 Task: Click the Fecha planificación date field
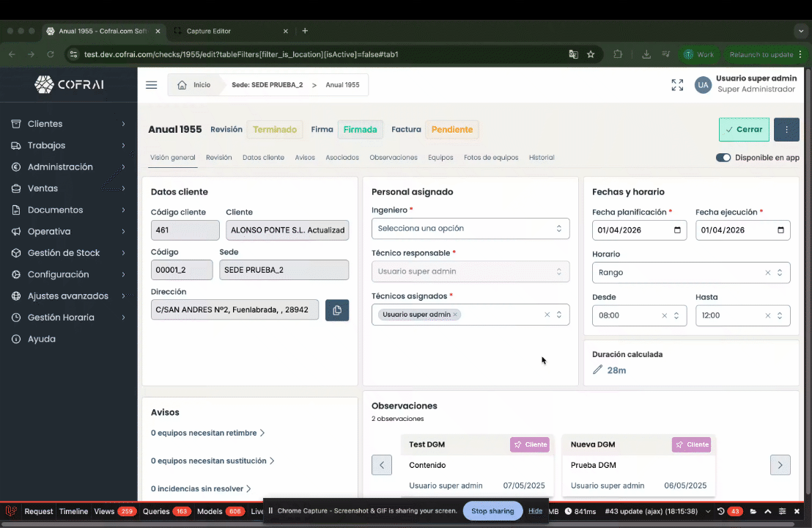(x=639, y=230)
